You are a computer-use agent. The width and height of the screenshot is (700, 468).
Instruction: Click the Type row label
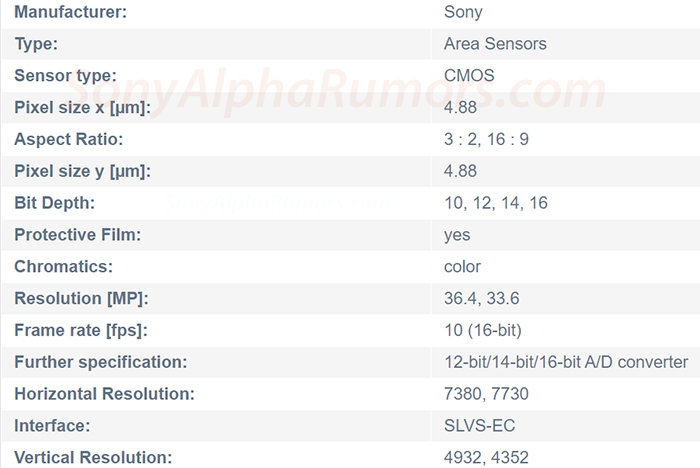36,44
